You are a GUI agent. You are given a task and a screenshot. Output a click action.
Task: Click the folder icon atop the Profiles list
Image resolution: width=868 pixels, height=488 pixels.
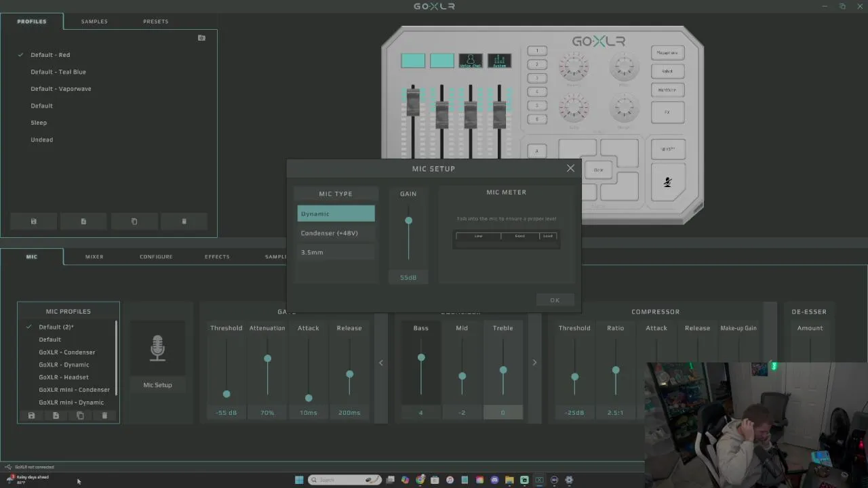click(x=201, y=38)
